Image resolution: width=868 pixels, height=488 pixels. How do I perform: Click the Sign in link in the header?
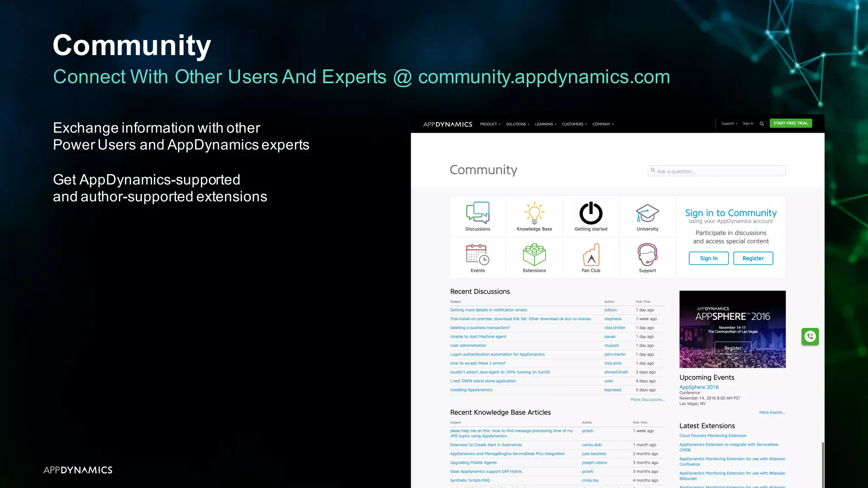[x=748, y=124]
